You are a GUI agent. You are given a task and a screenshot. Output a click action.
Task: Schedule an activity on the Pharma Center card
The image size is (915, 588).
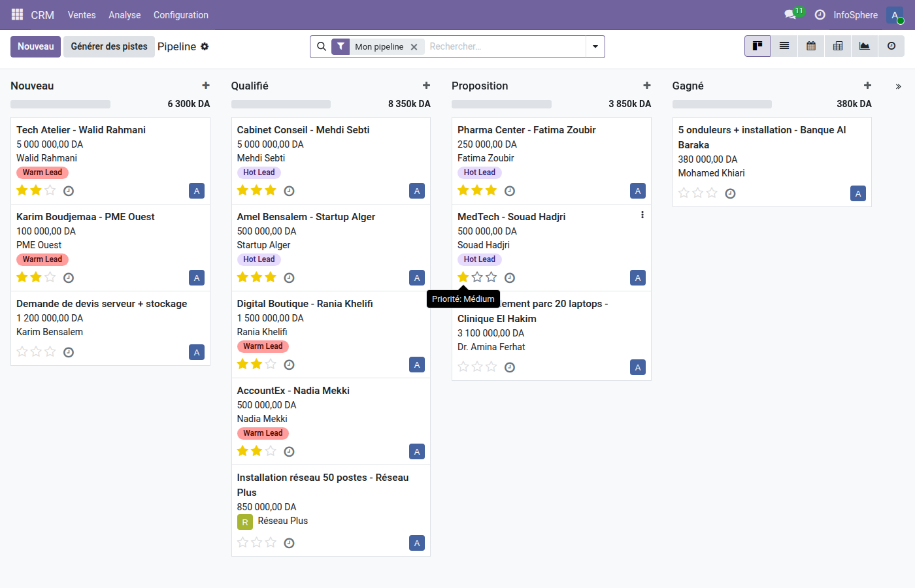pos(509,190)
